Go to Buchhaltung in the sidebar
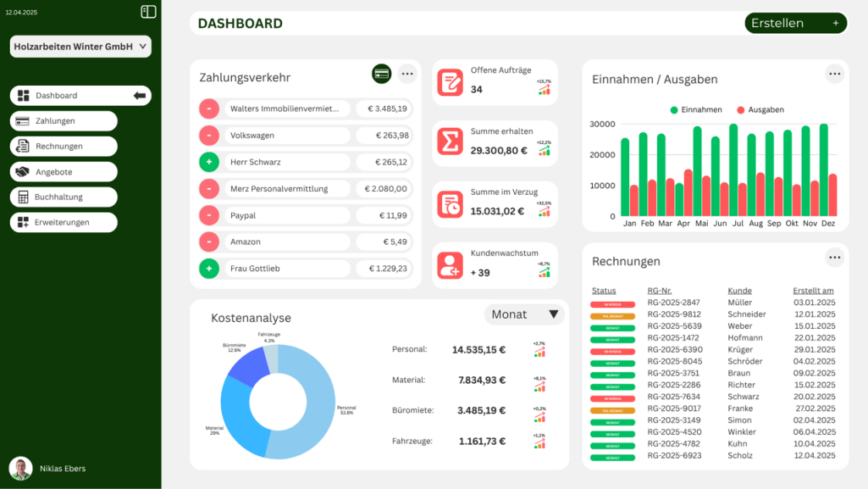The height and width of the screenshot is (489, 868). (x=64, y=197)
